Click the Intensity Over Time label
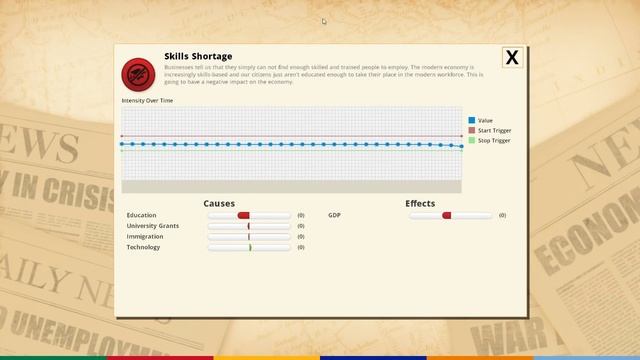This screenshot has width=640, height=360. click(x=147, y=100)
